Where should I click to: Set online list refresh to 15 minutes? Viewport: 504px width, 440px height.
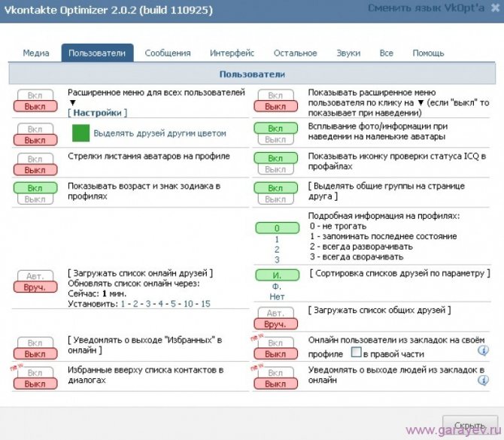[x=205, y=304]
